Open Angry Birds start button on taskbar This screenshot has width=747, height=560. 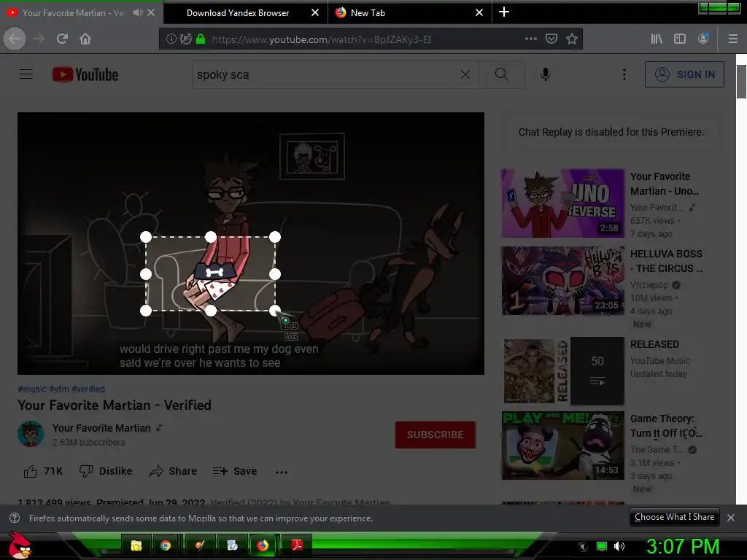pyautogui.click(x=20, y=545)
